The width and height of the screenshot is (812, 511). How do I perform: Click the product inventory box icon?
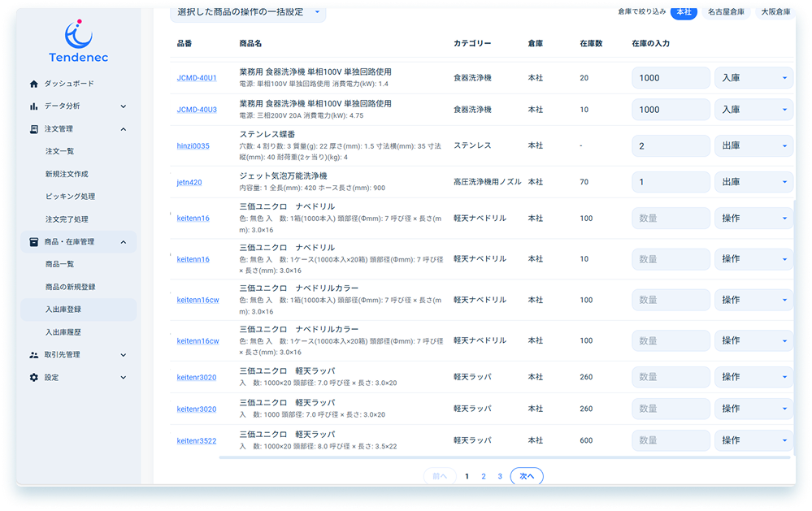34,242
